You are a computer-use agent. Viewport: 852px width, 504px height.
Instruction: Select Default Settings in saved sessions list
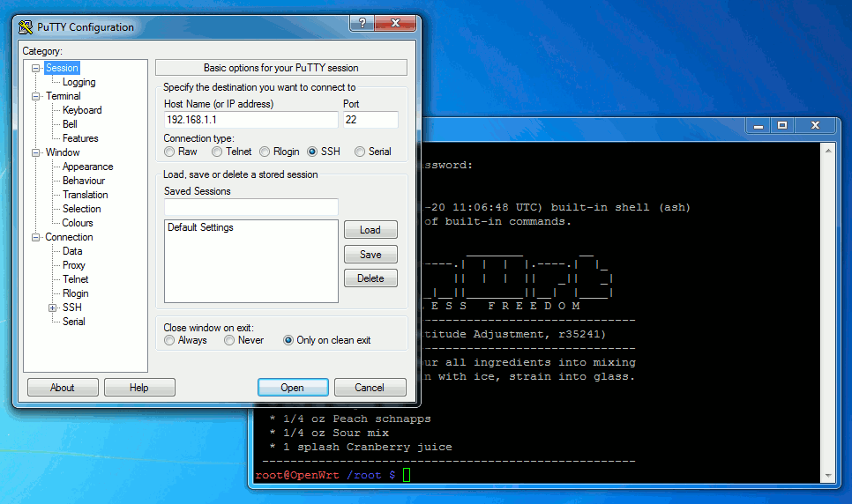(x=200, y=227)
